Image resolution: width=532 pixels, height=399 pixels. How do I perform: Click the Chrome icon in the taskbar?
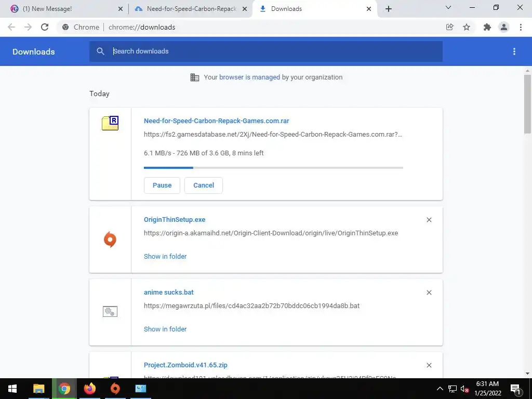click(64, 389)
